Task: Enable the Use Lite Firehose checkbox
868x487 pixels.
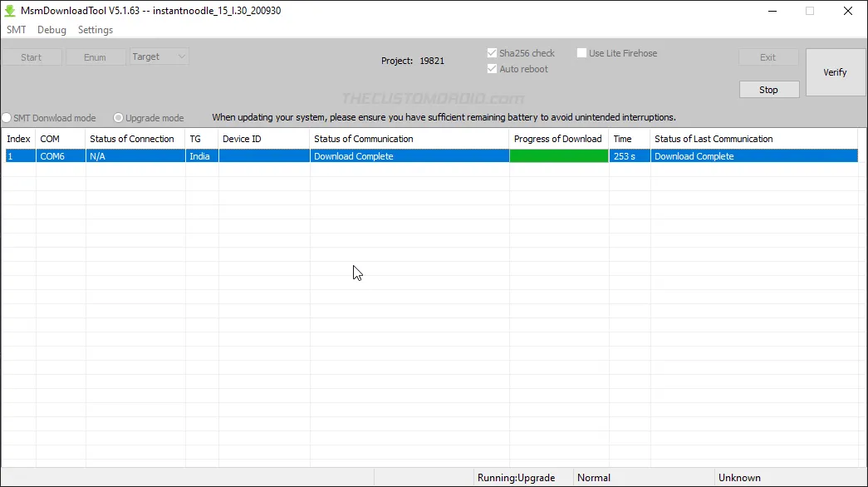Action: (x=582, y=52)
